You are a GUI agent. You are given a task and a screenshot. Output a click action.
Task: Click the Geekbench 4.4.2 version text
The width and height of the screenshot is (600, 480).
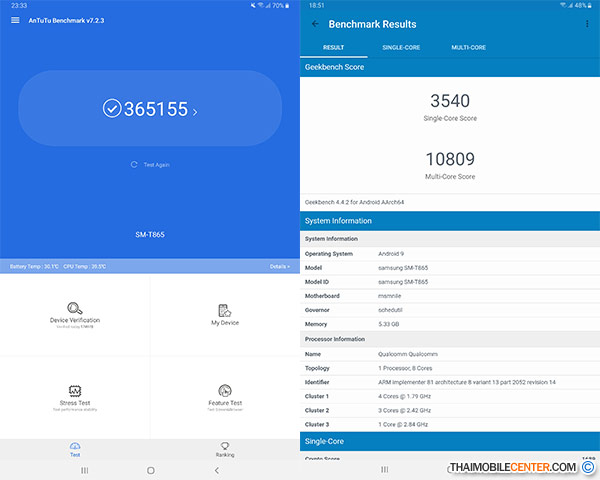point(354,202)
